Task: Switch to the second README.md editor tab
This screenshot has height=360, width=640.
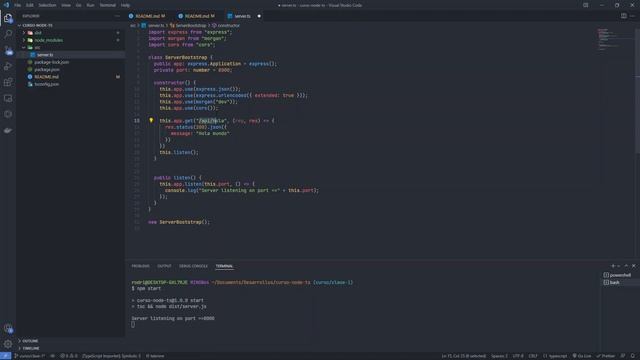Action: point(197,16)
